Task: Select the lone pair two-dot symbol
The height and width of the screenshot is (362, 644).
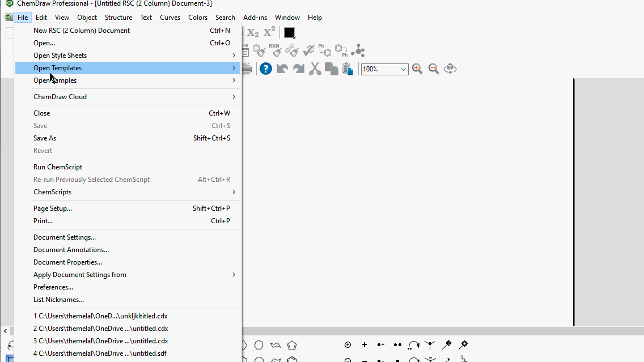Action: pos(397,345)
